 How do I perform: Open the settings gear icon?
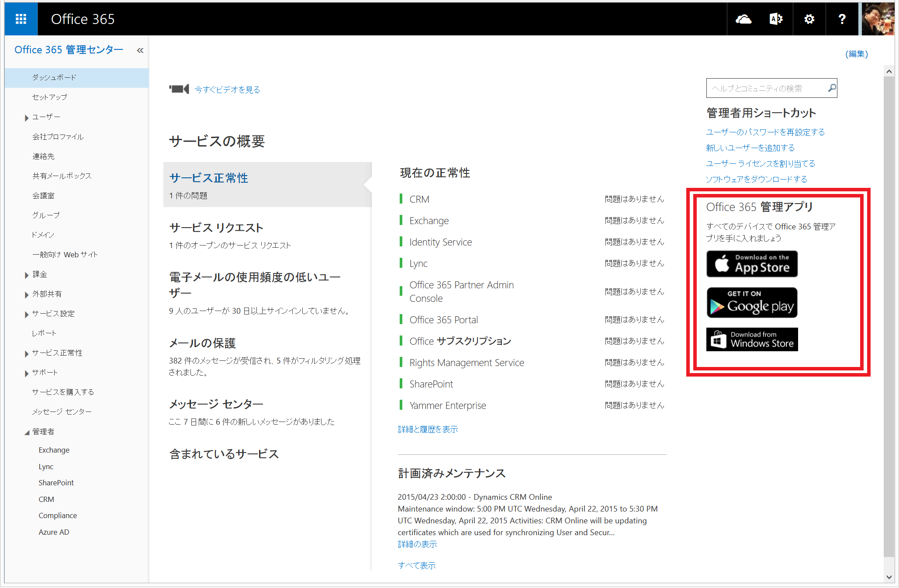tap(809, 19)
